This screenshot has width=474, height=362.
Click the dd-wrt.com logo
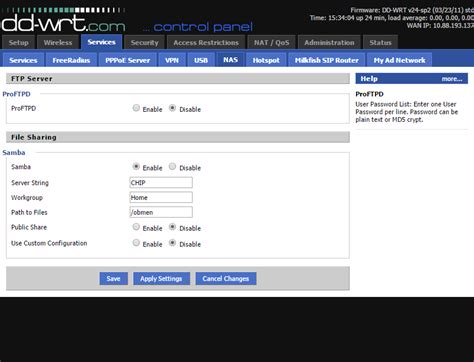click(x=63, y=20)
